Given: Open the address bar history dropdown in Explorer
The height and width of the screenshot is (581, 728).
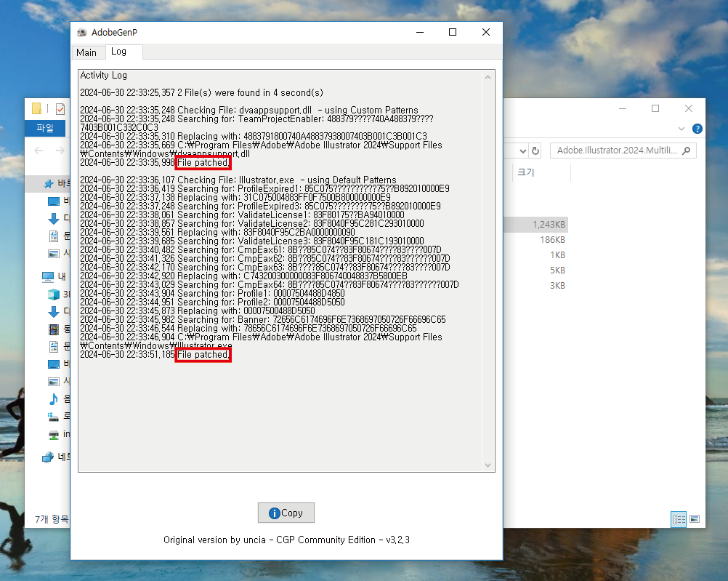Looking at the screenshot, I should coord(523,151).
